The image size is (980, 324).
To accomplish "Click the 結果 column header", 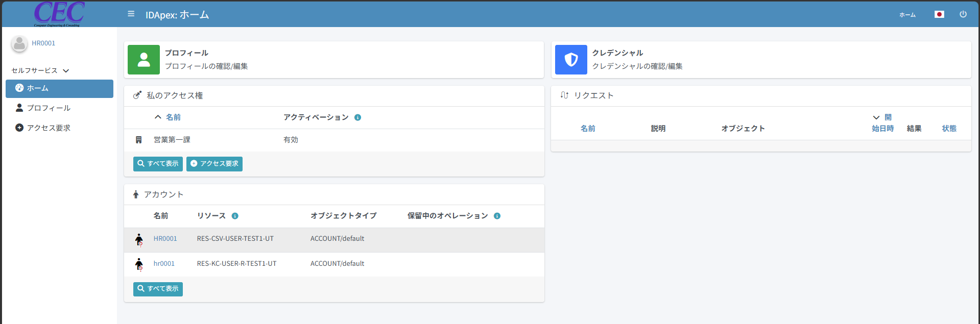I will [x=914, y=129].
